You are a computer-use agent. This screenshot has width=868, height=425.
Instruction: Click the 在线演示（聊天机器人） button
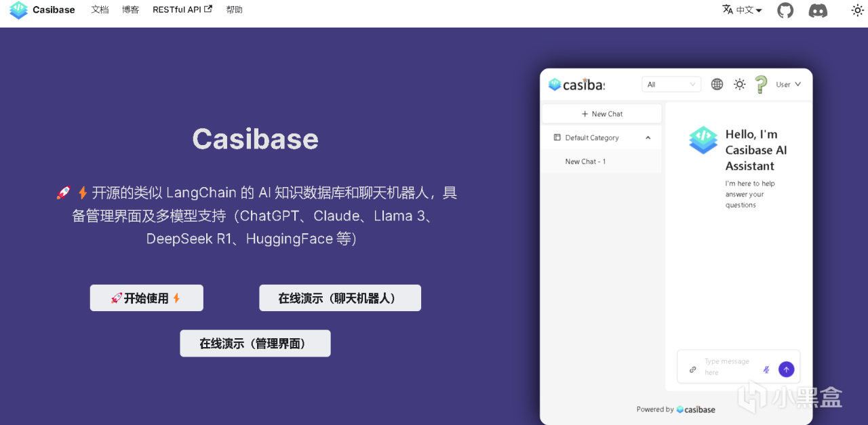[x=340, y=298]
